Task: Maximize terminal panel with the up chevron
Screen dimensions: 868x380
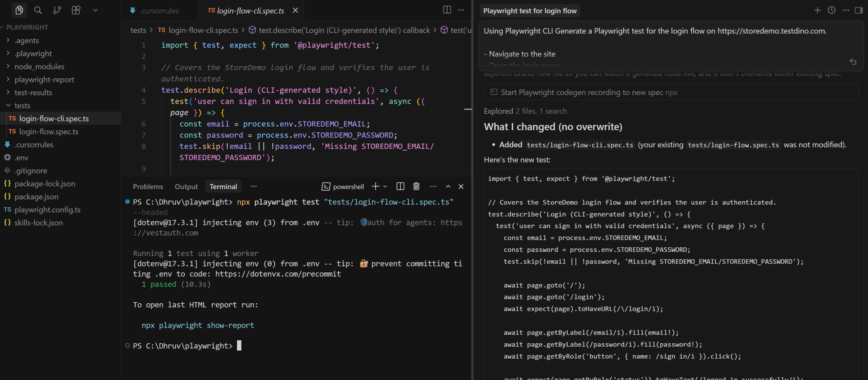Action: tap(448, 186)
